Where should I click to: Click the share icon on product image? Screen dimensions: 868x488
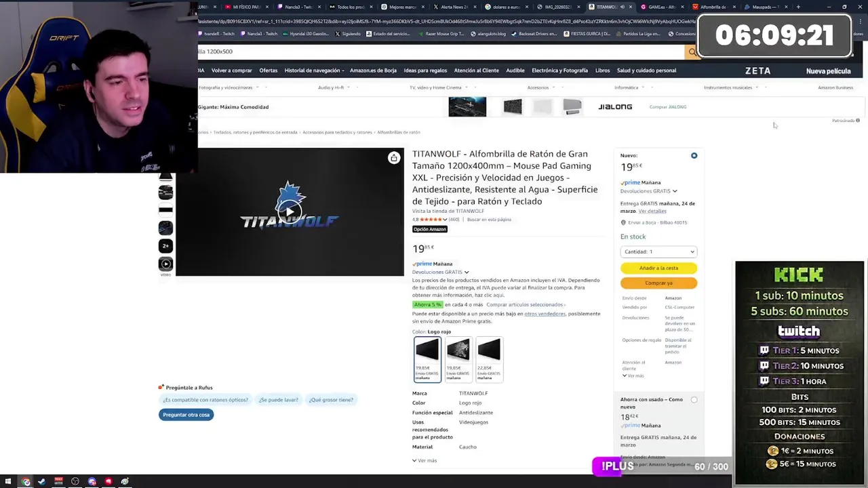point(394,158)
